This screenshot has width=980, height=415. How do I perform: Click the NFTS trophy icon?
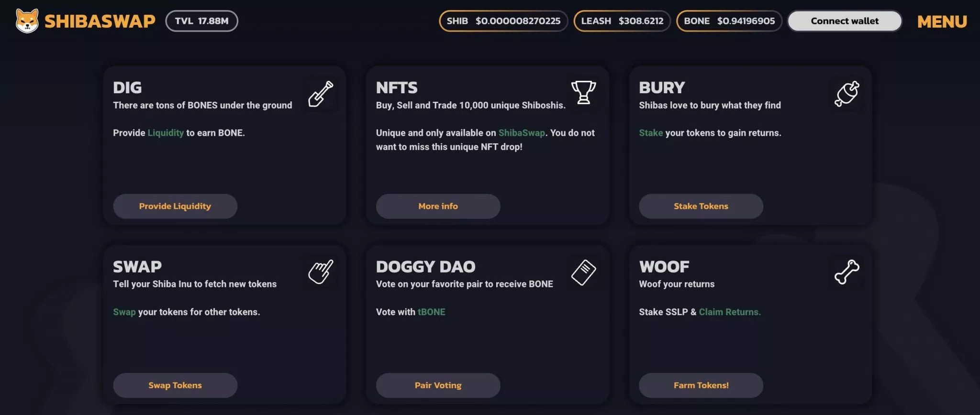pos(583,93)
